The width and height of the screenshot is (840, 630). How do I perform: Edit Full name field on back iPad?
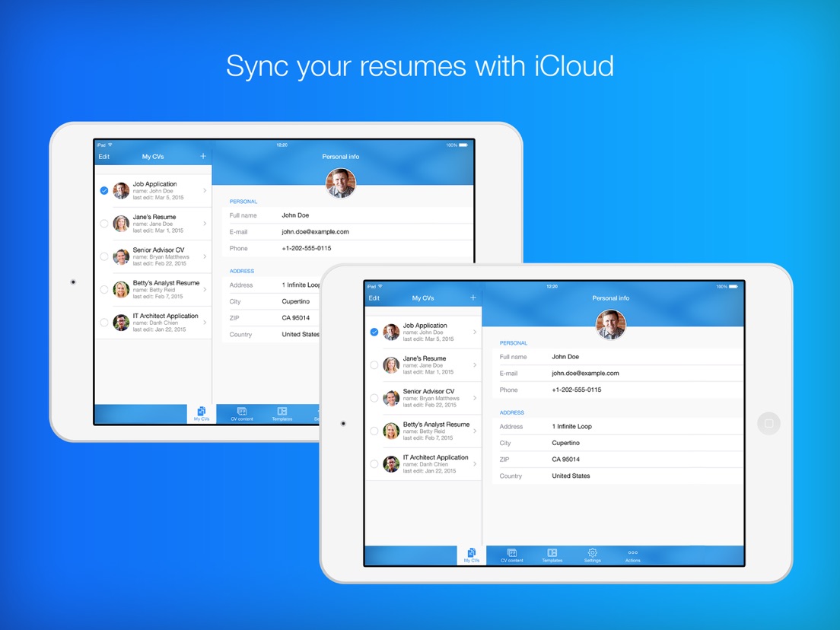click(348, 215)
